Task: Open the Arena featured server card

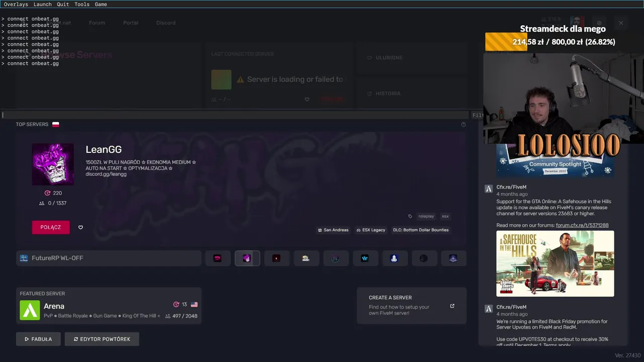Action: tap(109, 306)
